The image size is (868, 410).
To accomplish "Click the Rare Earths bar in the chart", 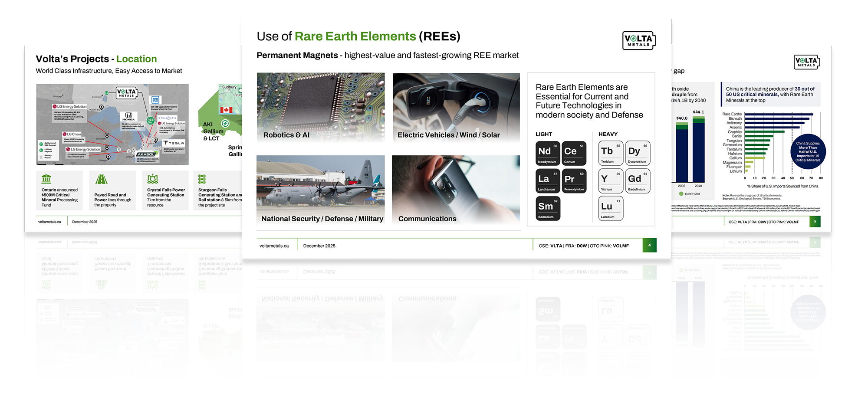I will (x=779, y=114).
